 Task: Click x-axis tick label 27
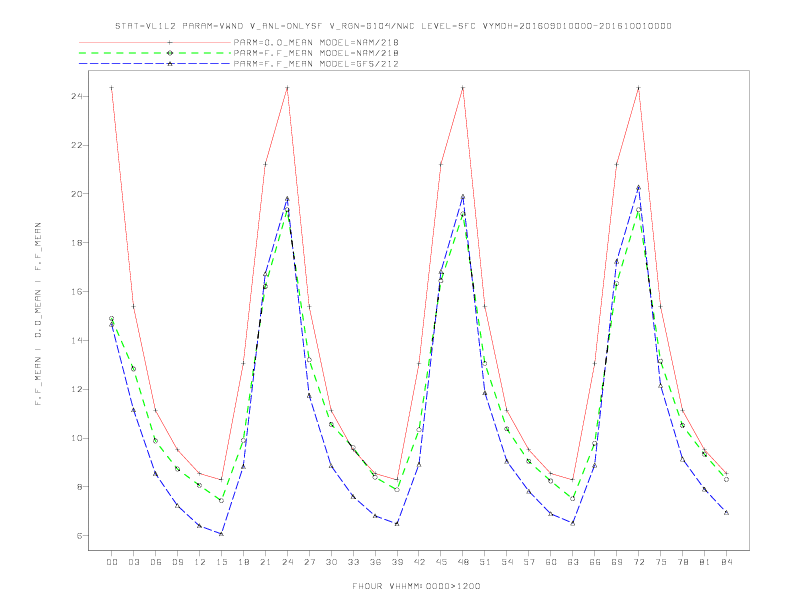pos(309,562)
